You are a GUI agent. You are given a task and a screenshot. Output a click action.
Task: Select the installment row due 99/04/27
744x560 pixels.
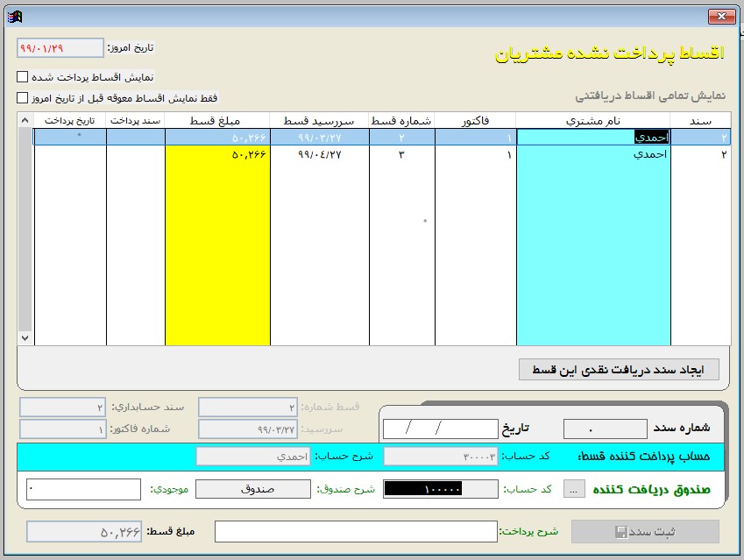[319, 154]
